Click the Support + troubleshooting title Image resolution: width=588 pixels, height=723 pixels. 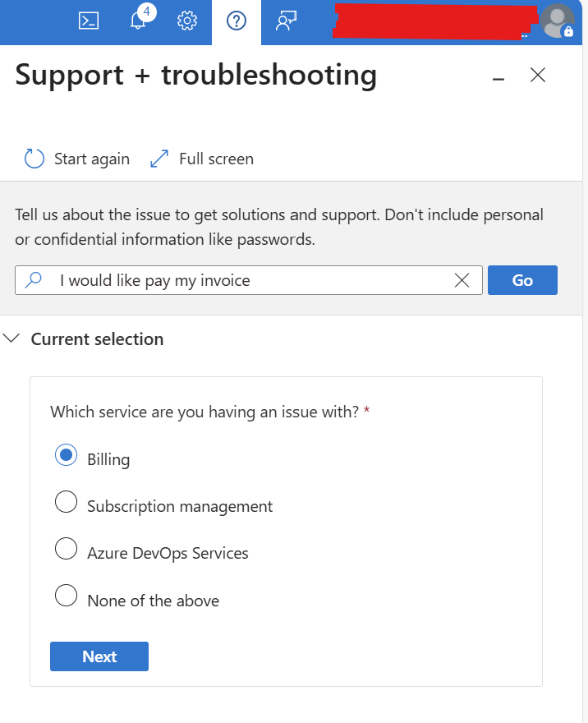point(195,75)
